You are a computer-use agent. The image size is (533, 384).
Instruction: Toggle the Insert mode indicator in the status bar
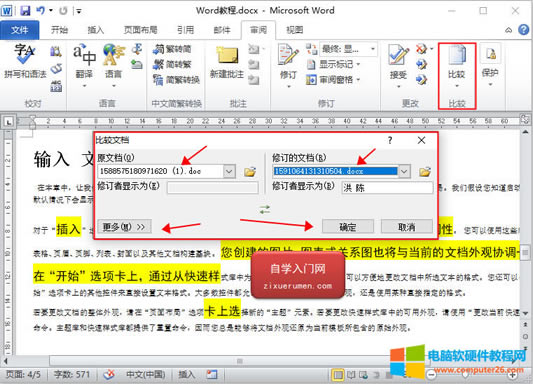[187, 374]
